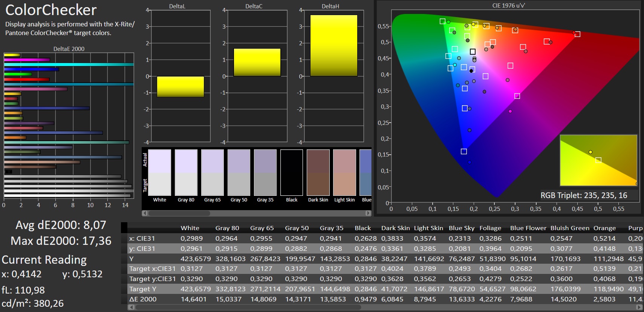Select the 'ΔE 2000' row label
This screenshot has height=312, width=644.
click(143, 299)
